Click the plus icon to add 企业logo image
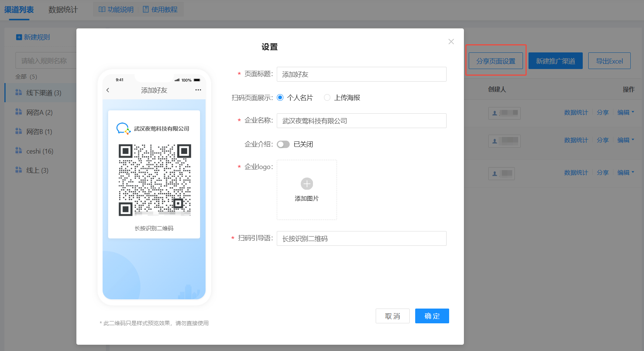This screenshot has width=644, height=351. [307, 183]
